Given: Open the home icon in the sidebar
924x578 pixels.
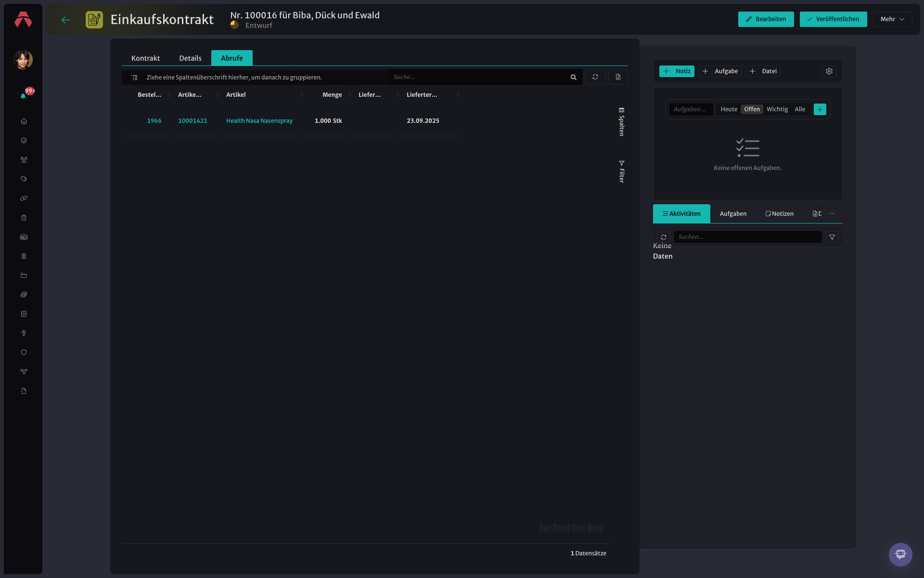Looking at the screenshot, I should point(24,121).
